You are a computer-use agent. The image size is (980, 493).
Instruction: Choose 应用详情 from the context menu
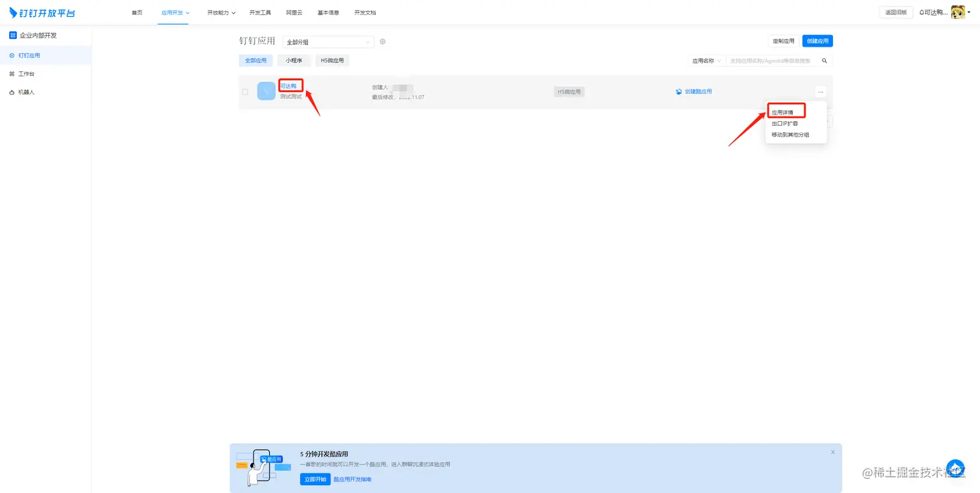tap(782, 113)
